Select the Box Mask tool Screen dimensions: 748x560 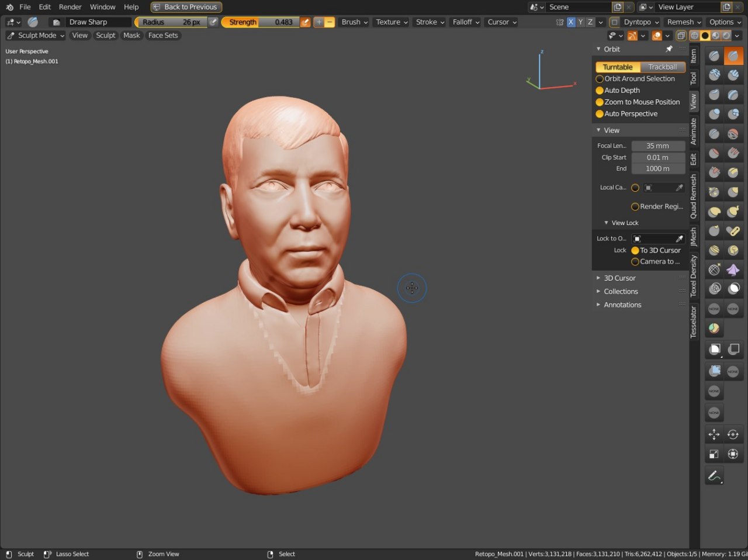(714, 350)
